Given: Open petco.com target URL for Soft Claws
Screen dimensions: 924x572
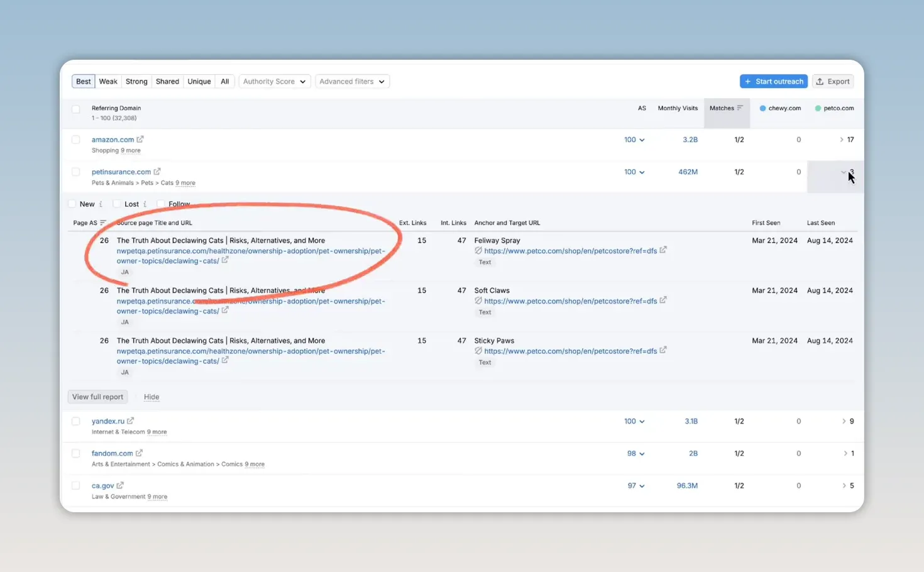Looking at the screenshot, I should [x=570, y=301].
